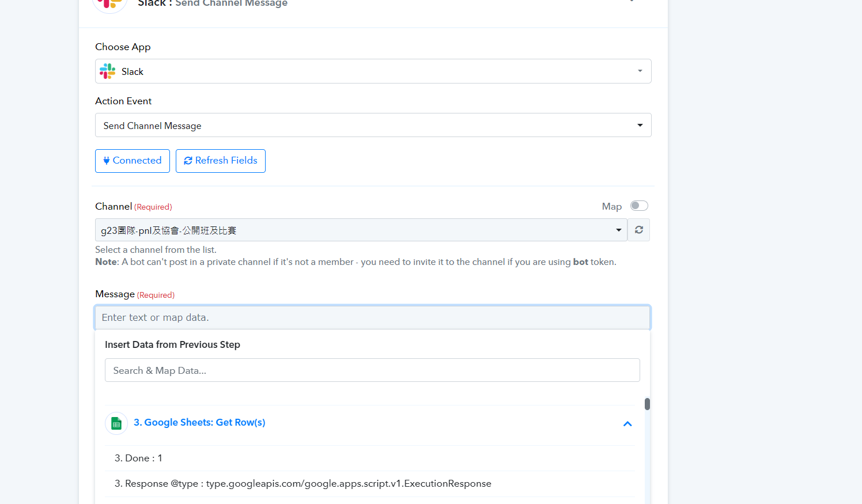Image resolution: width=862 pixels, height=504 pixels.
Task: Collapse the Google Sheets Get Row(s) section
Action: 627,424
